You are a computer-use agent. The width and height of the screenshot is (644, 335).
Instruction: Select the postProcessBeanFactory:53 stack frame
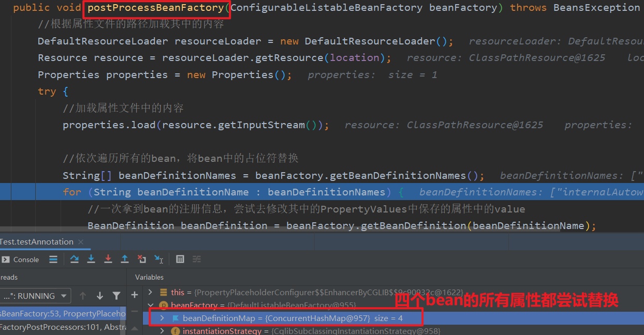pos(62,313)
